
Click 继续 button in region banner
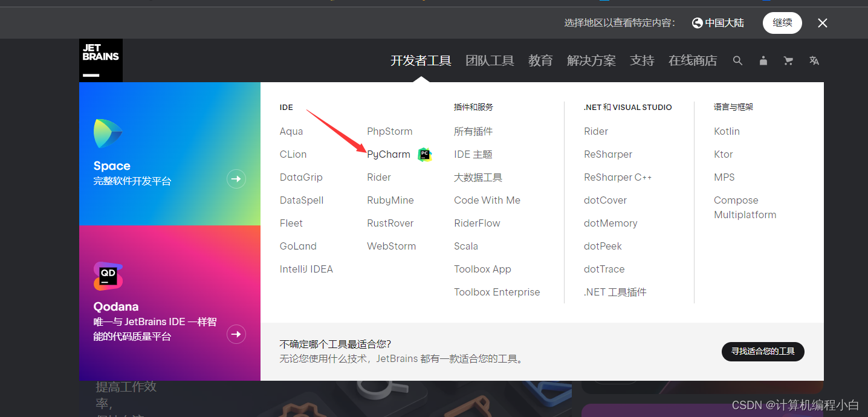782,23
